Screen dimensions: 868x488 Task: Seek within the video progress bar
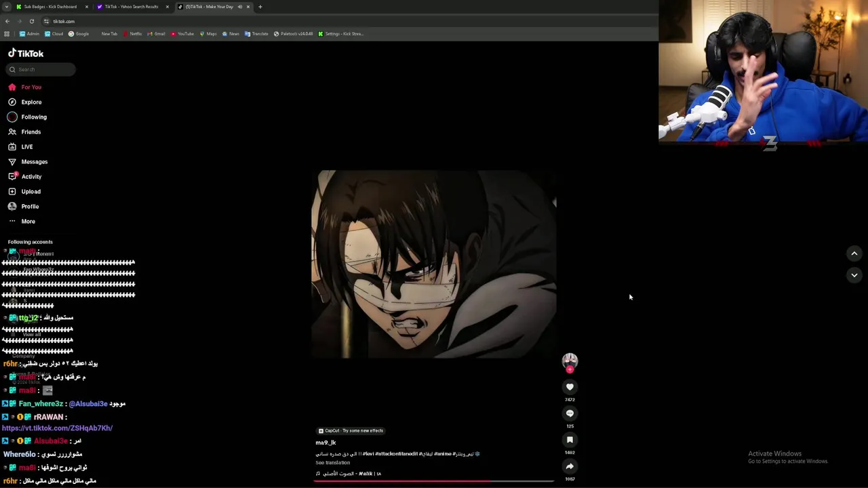coord(434,481)
